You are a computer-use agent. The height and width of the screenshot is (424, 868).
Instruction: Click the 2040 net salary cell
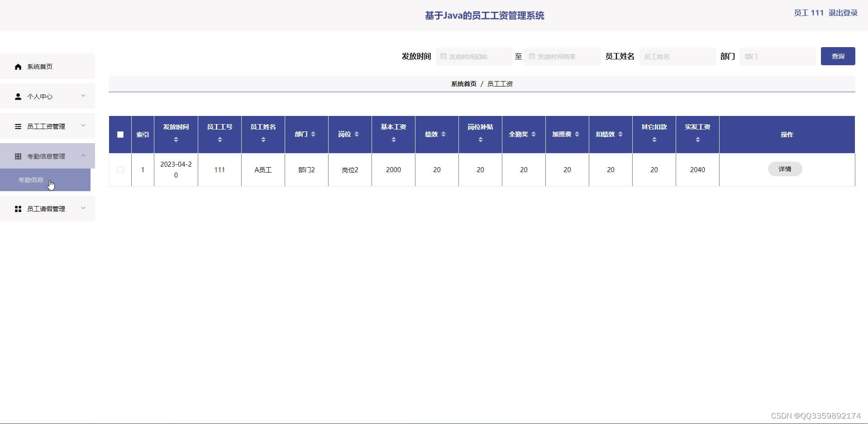coord(697,170)
